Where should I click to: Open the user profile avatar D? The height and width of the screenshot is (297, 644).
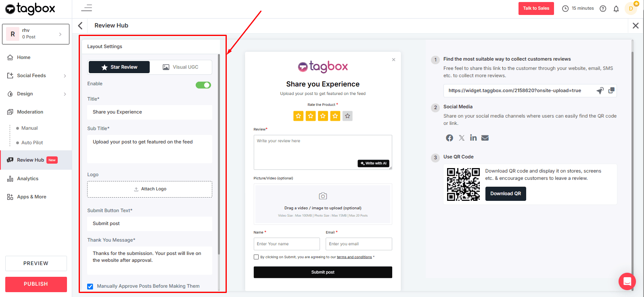[x=631, y=8]
